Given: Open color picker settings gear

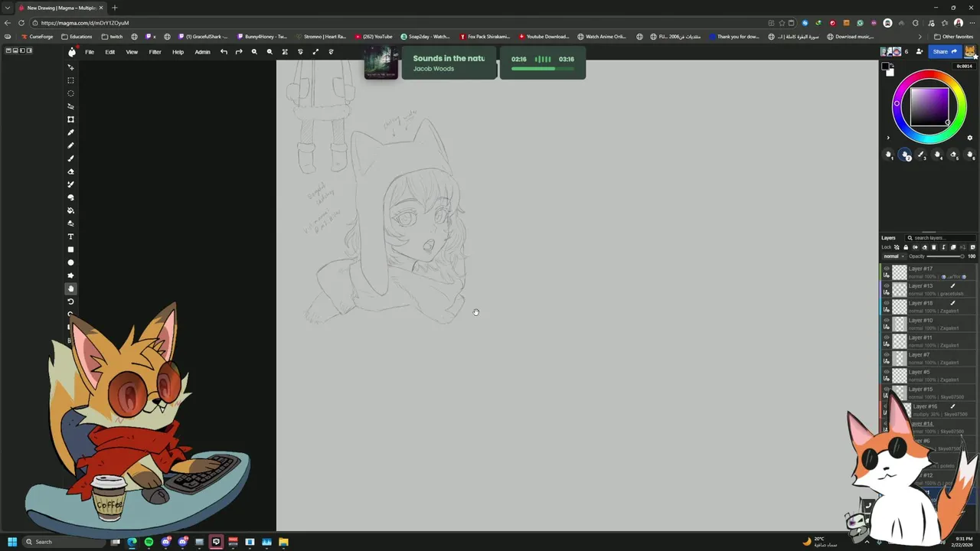Looking at the screenshot, I should tap(970, 139).
